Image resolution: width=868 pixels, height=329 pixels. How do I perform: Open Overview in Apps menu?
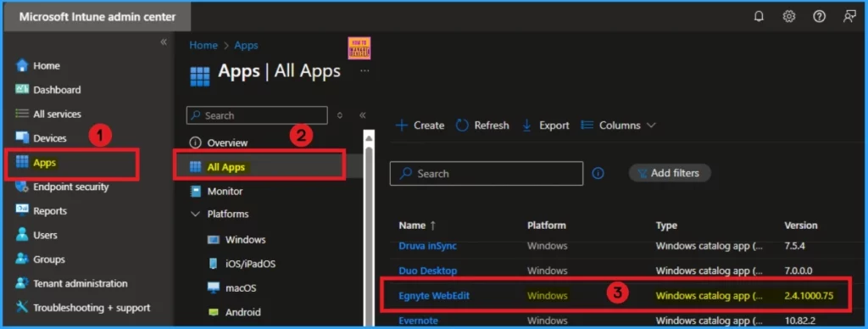click(x=227, y=143)
